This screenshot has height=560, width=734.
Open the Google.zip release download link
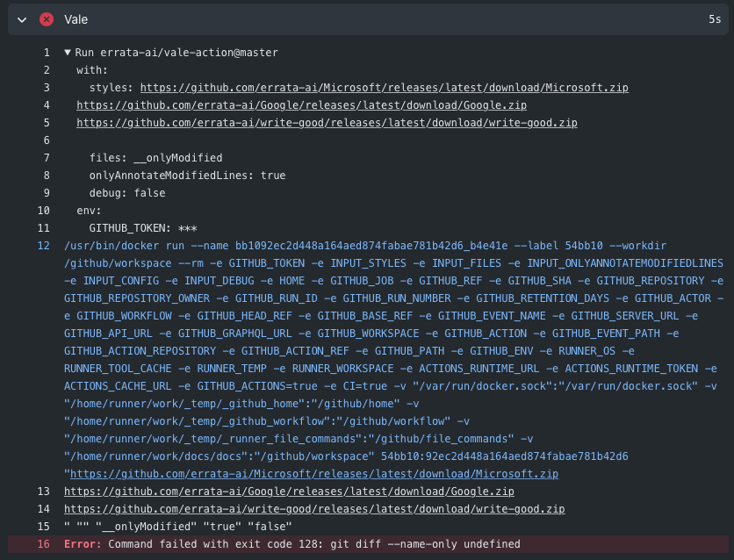click(301, 104)
